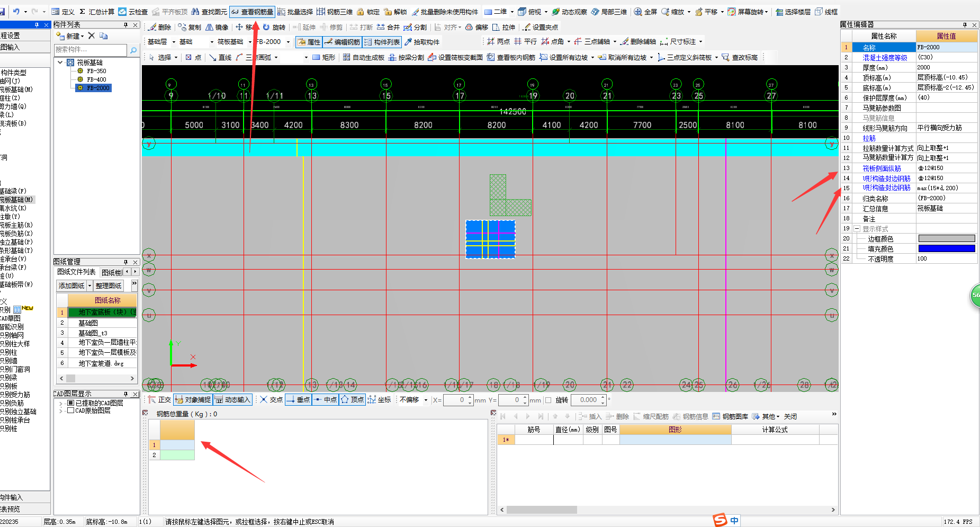The height and width of the screenshot is (527, 980).
Task: Open the 基础层 floor dropdown
Action: click(x=173, y=42)
